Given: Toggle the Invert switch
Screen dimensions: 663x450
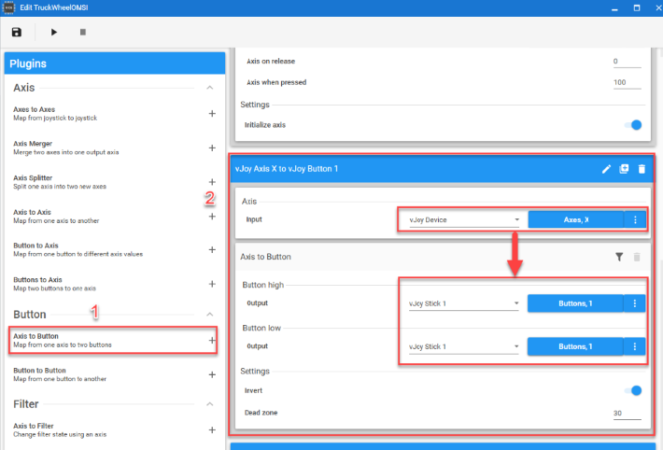Looking at the screenshot, I should click(633, 390).
